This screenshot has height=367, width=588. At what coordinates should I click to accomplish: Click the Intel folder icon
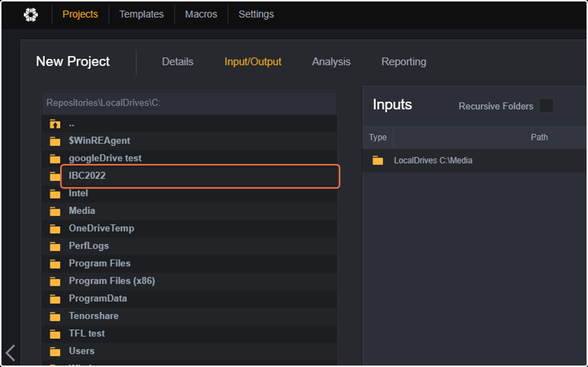pyautogui.click(x=55, y=194)
